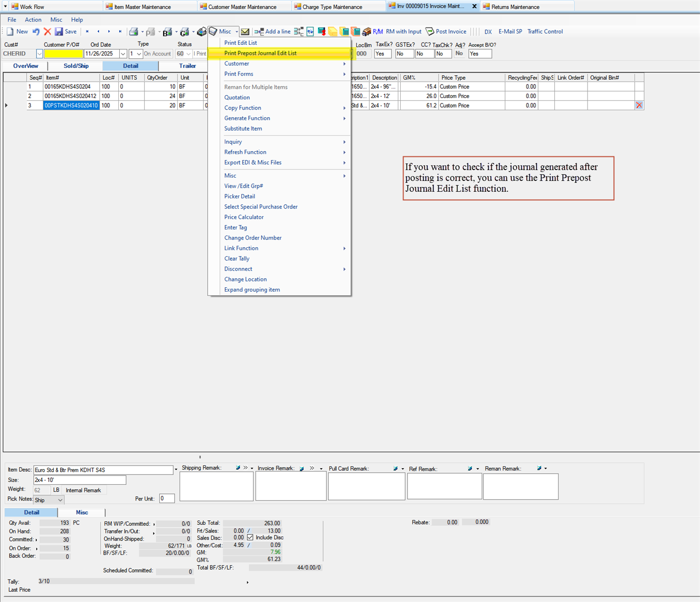Image resolution: width=700 pixels, height=602 pixels.
Task: Switch to the Trailer tab
Action: (187, 66)
